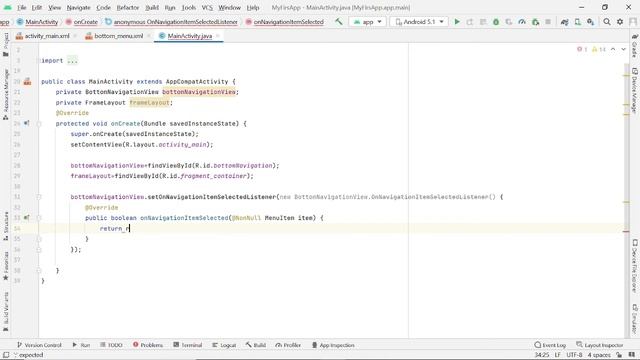The width and height of the screenshot is (640, 360).
Task: Open Version Control tool window
Action: tap(39, 345)
